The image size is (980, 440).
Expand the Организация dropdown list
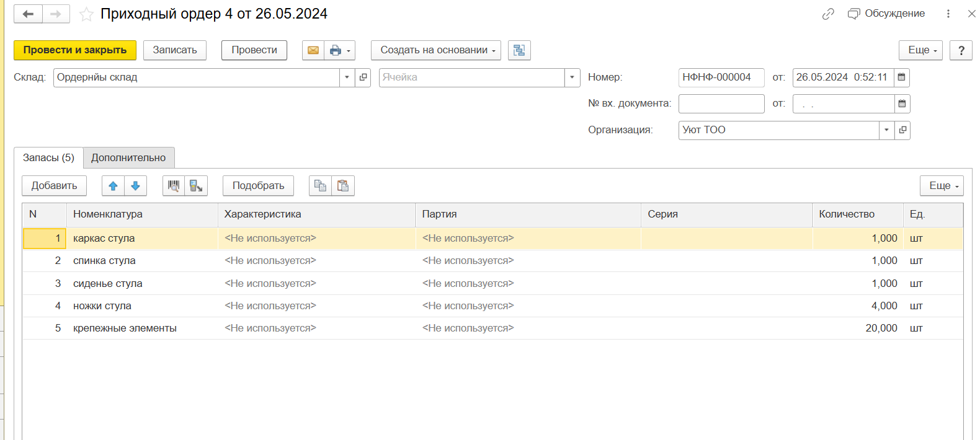(x=886, y=130)
